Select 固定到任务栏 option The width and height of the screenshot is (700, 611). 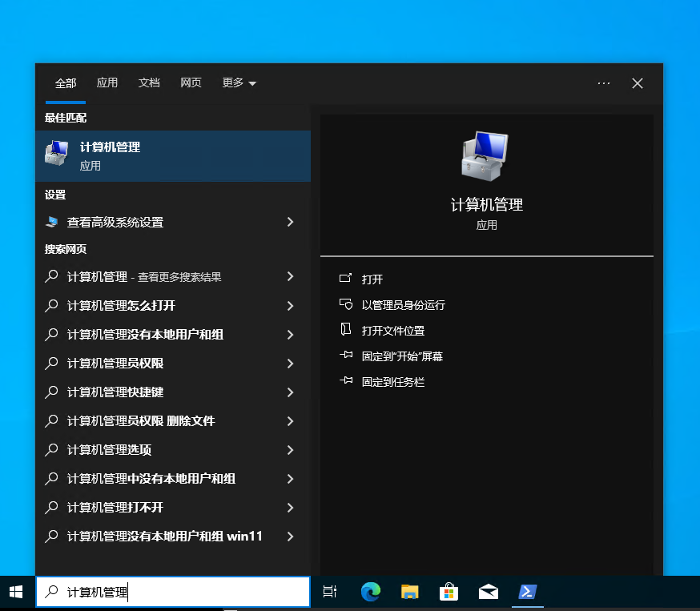(392, 382)
